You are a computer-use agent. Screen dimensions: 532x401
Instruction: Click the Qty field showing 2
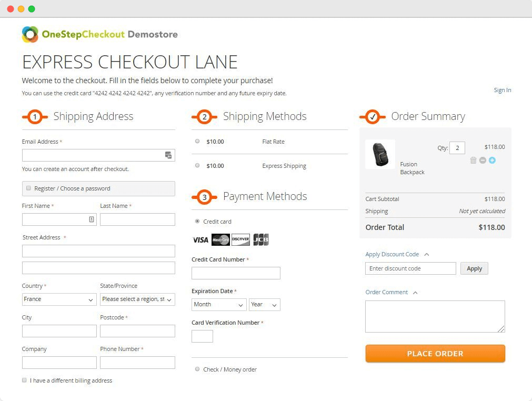pyautogui.click(x=457, y=148)
